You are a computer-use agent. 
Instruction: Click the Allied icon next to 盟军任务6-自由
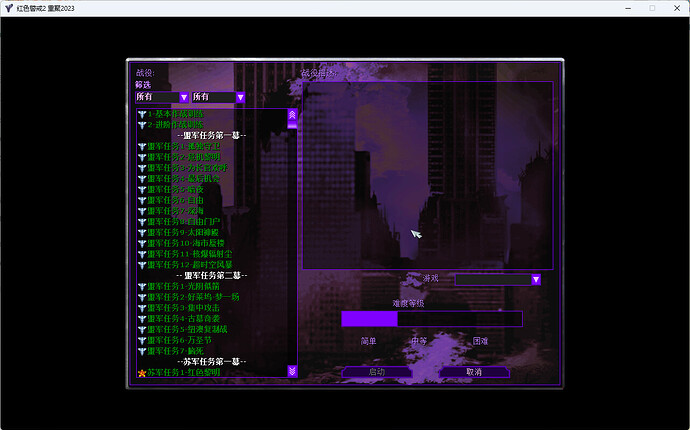point(142,200)
